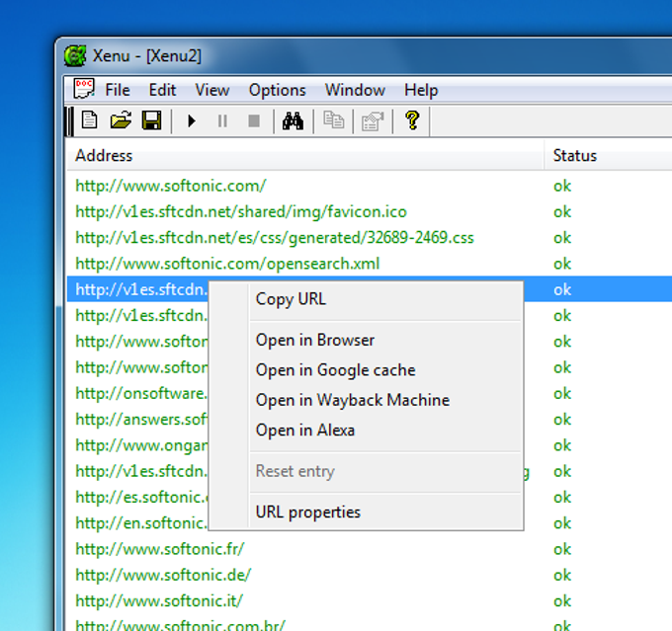Choose URL properties in context menu

click(x=365, y=513)
